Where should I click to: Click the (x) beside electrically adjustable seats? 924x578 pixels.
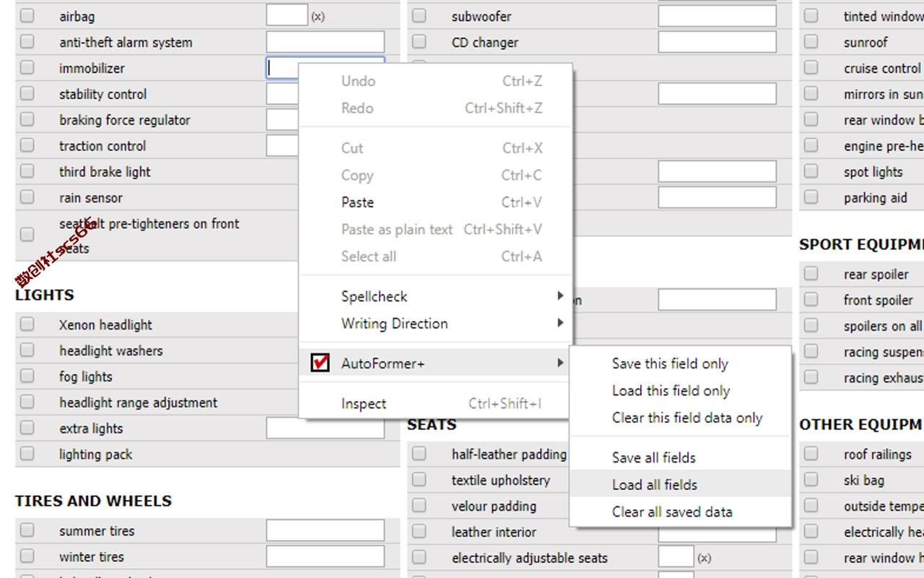pos(705,558)
